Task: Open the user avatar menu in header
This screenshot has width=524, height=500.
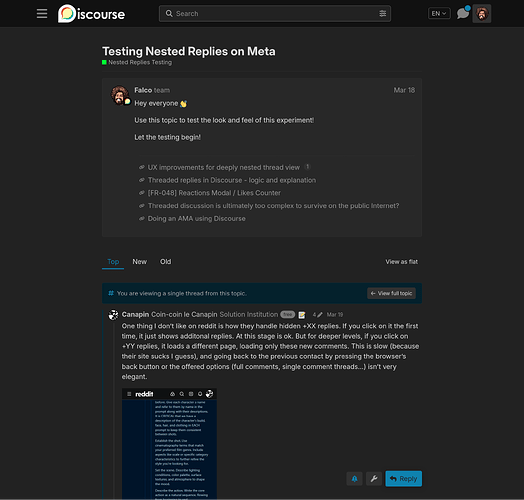Action: coord(482,14)
